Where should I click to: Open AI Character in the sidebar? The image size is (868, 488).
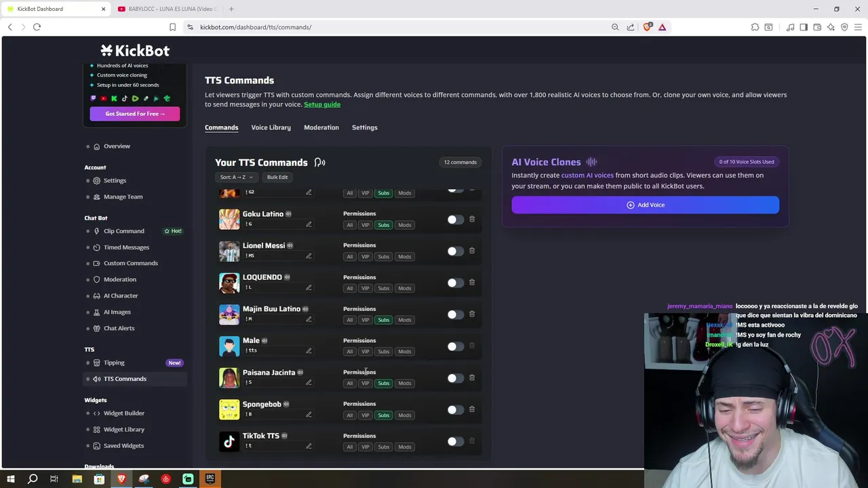pyautogui.click(x=121, y=296)
